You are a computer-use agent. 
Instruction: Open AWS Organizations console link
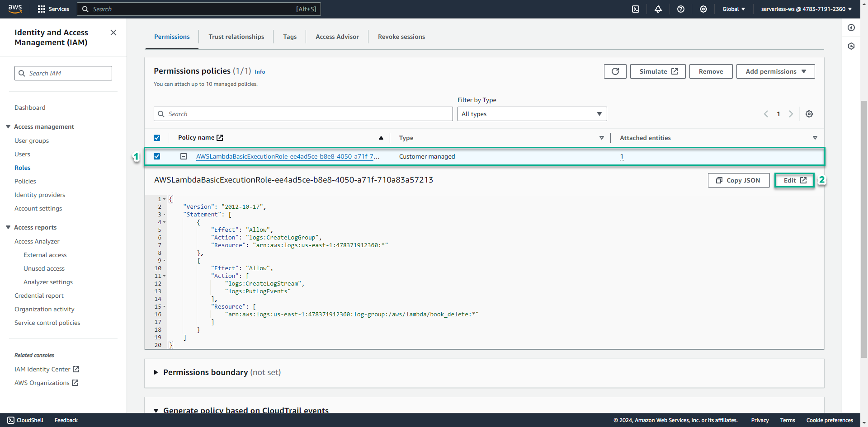click(47, 383)
